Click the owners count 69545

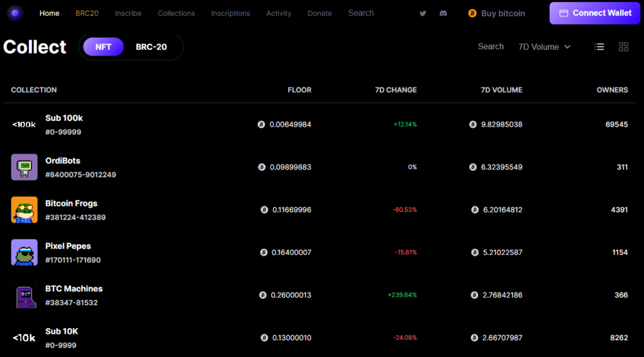coord(616,124)
